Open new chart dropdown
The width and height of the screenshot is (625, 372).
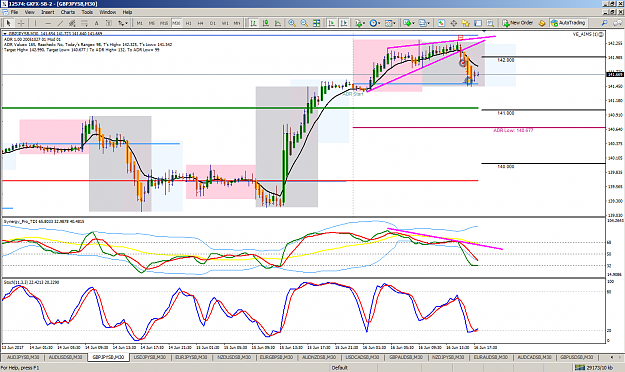tap(409, 23)
